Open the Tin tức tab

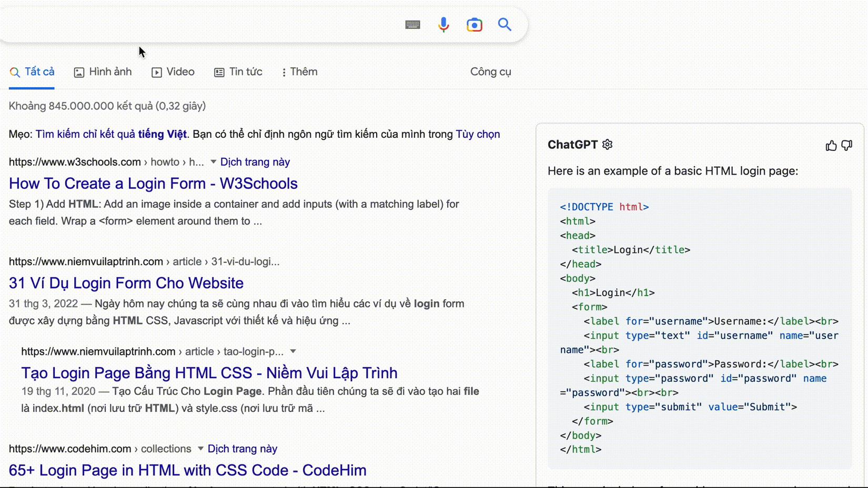[238, 72]
